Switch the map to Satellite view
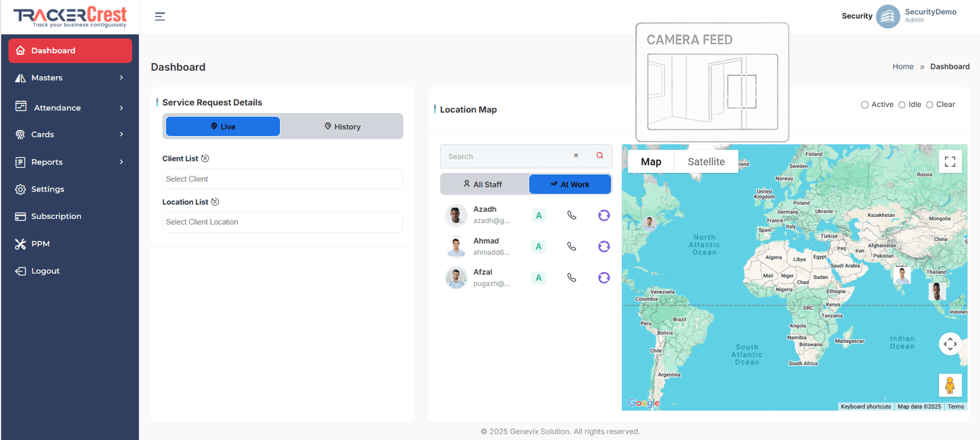Viewport: 980px width, 440px height. point(706,161)
